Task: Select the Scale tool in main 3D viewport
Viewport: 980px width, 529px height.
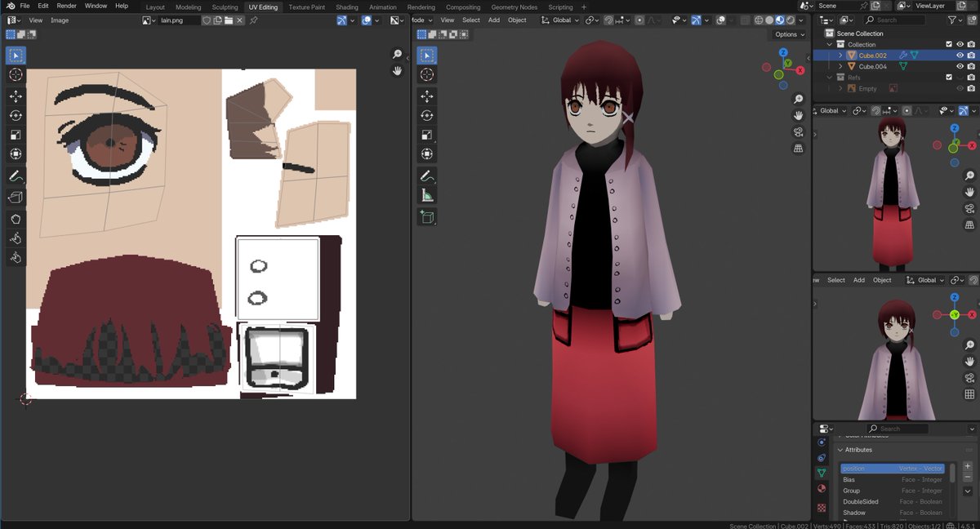Action: 427,135
